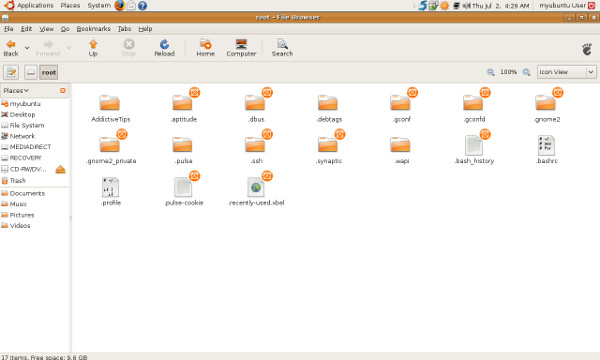Expand the Places sidebar selector

[16, 91]
